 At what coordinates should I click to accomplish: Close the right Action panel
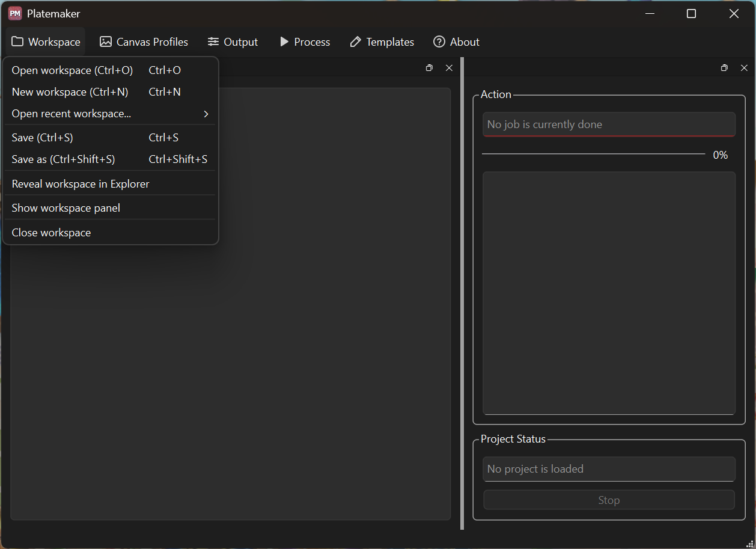click(x=744, y=68)
